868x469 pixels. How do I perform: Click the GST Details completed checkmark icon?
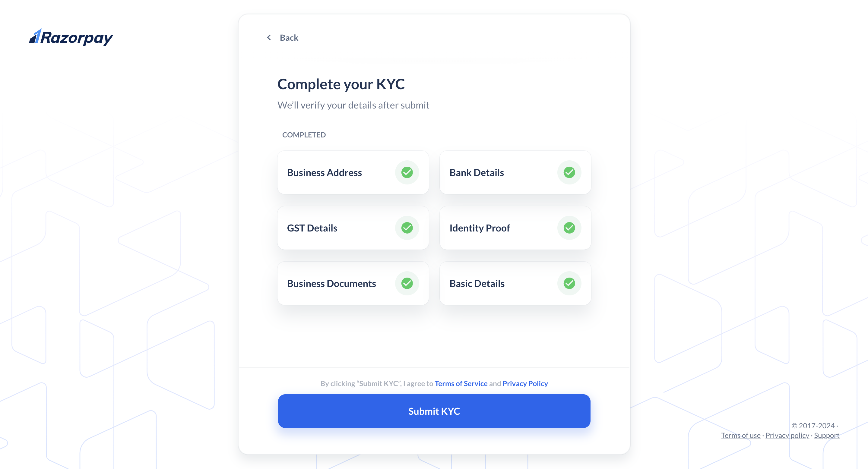tap(407, 228)
